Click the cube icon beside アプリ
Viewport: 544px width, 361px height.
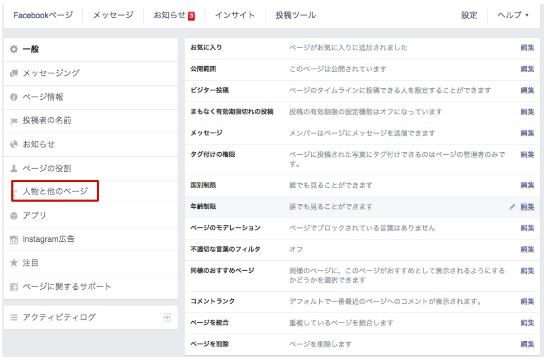coord(14,216)
